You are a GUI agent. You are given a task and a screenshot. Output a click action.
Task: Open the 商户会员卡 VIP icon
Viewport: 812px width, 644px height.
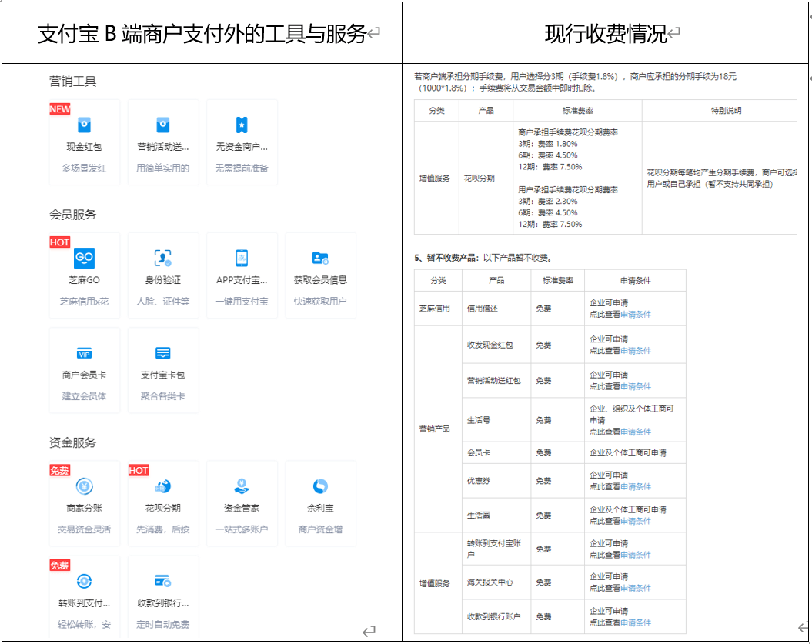pyautogui.click(x=84, y=354)
